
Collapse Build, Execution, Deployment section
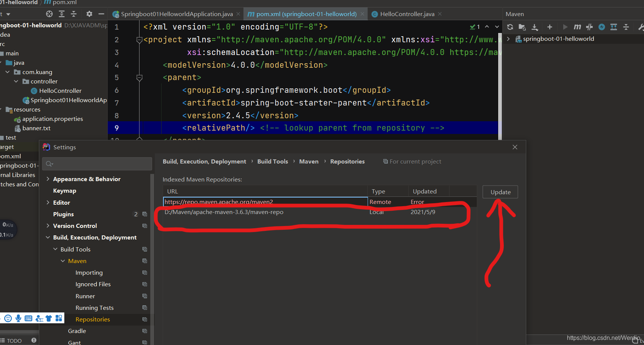(48, 237)
